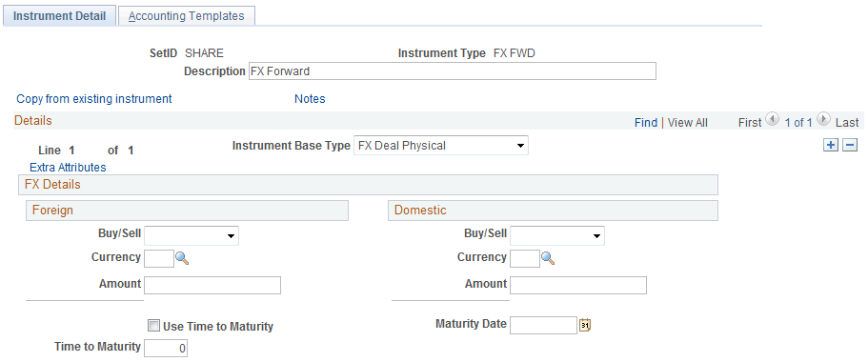Focus the Foreign Amount input field

click(x=212, y=285)
